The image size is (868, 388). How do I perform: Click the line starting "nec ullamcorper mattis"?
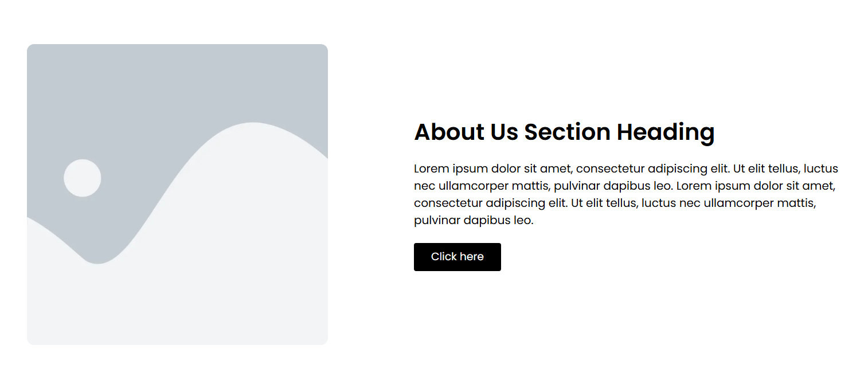tap(625, 186)
